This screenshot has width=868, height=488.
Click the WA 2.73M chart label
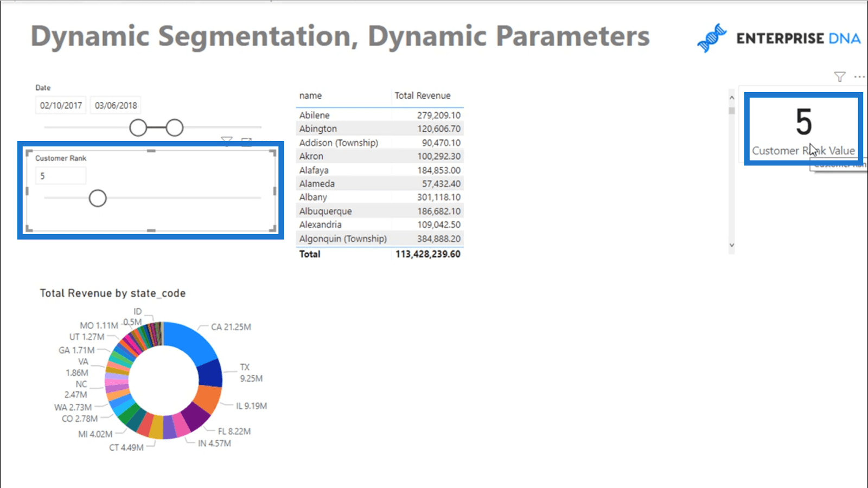click(73, 407)
